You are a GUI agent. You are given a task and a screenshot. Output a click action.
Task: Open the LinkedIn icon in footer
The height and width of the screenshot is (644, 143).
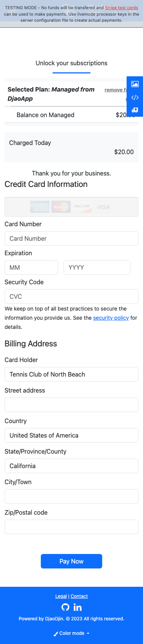[77, 607]
